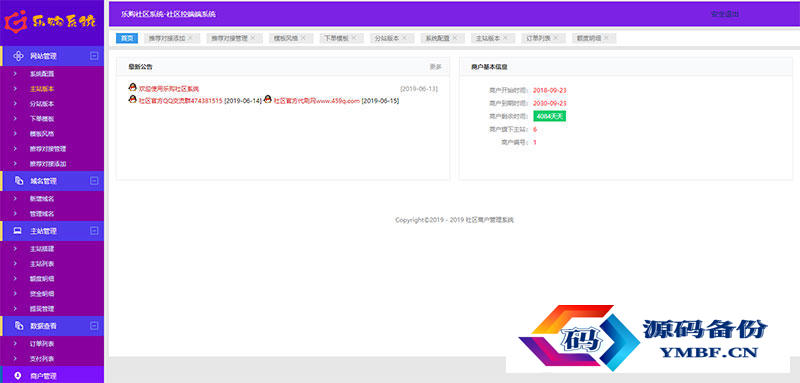The width and height of the screenshot is (800, 383).
Task: Click the laptop icon beside 主站管理
Action: point(18,231)
